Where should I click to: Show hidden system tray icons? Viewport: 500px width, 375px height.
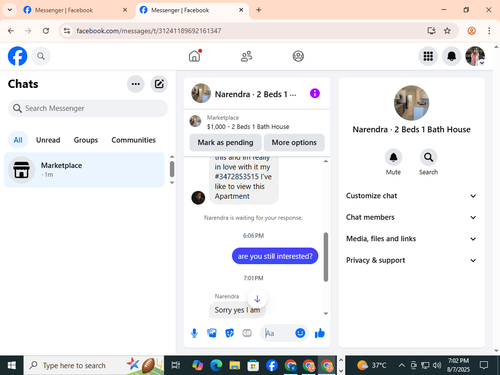click(x=402, y=366)
